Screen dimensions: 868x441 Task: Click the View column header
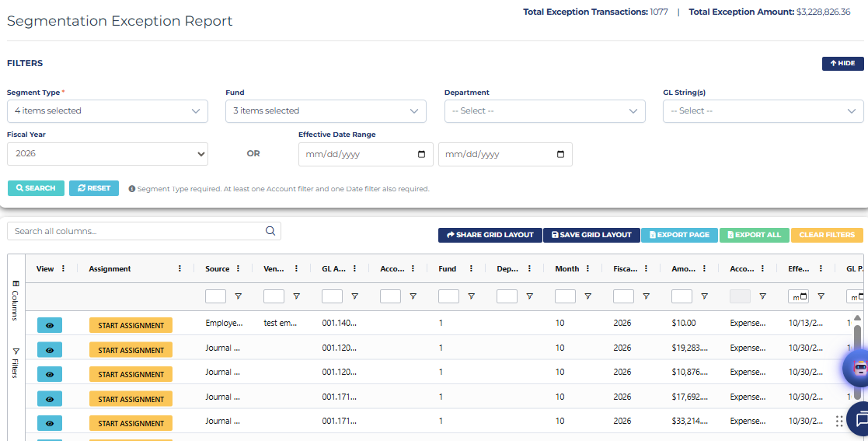[45, 268]
